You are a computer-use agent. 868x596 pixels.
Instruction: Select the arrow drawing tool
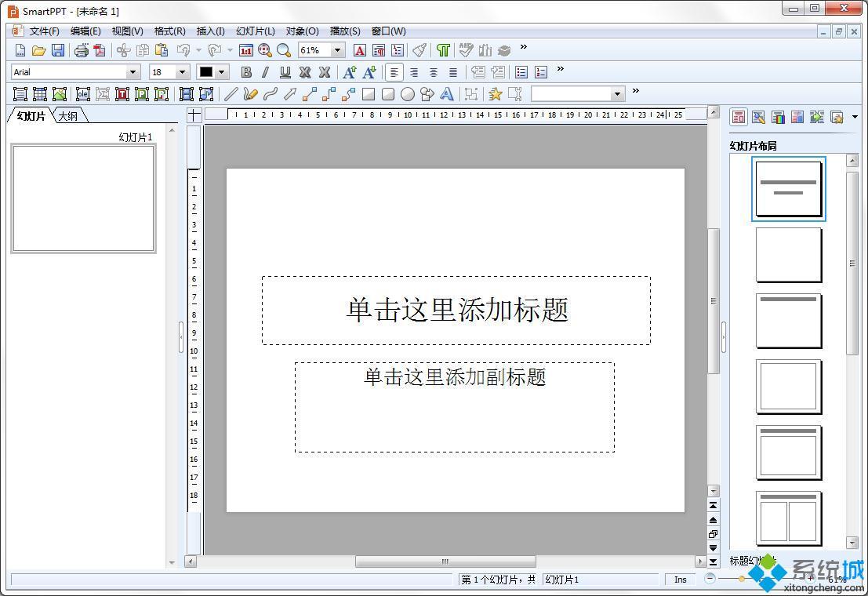289,94
